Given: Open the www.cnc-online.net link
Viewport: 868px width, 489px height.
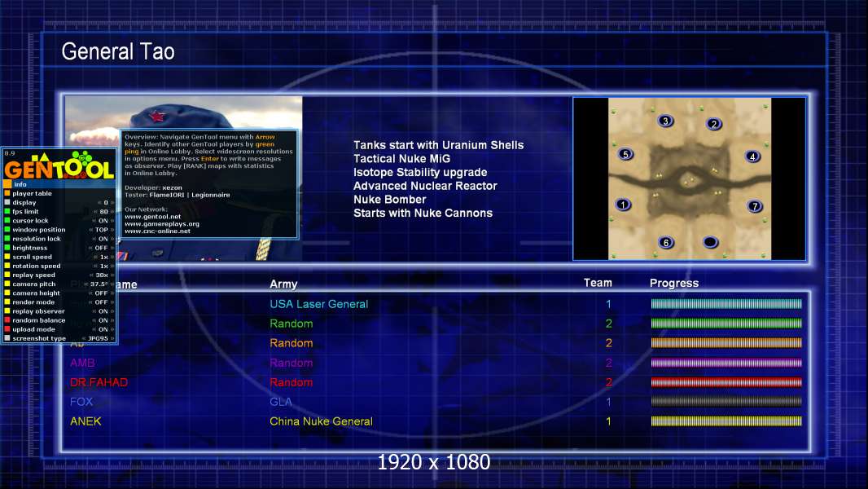Looking at the screenshot, I should point(157,231).
